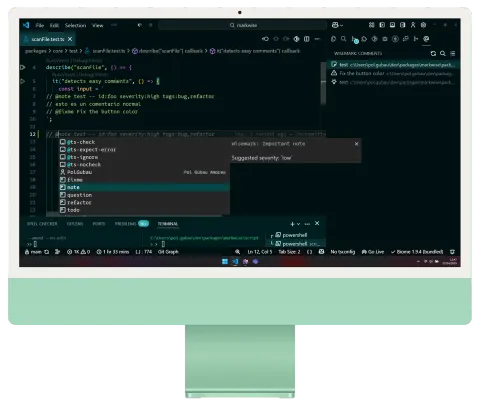Screen dimensions: 480x409
Task: Open the Copilot chat dropdown
Action: (x=337, y=25)
